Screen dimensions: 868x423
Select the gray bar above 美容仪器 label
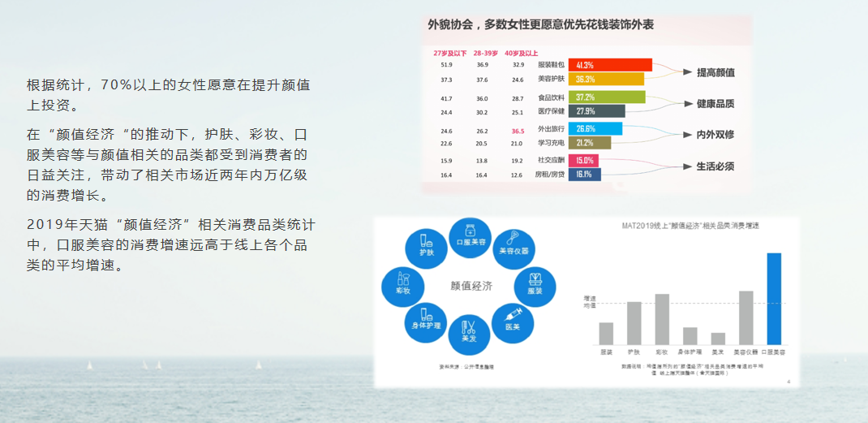(x=746, y=317)
